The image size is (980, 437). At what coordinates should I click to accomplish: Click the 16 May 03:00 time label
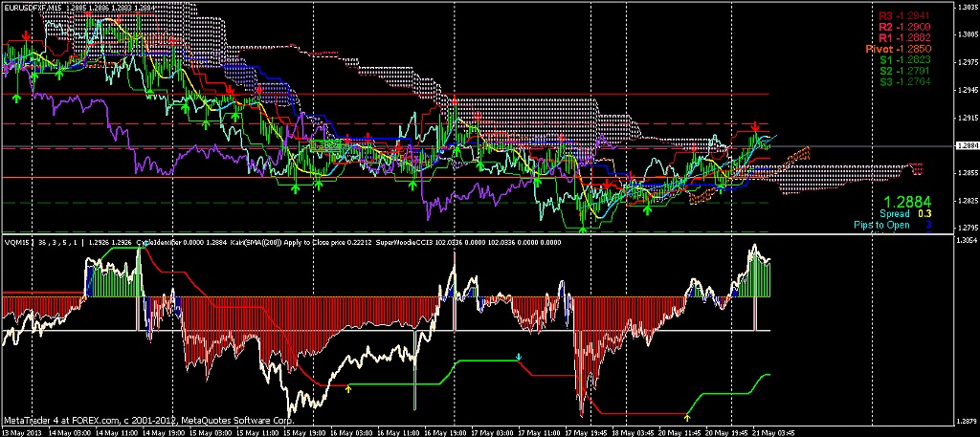tap(351, 431)
